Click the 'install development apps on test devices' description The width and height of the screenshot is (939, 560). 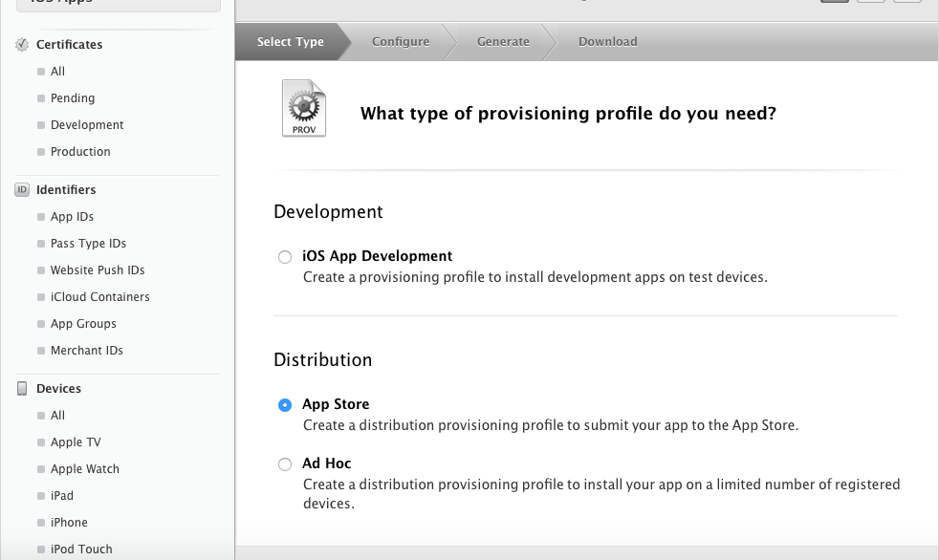click(535, 277)
